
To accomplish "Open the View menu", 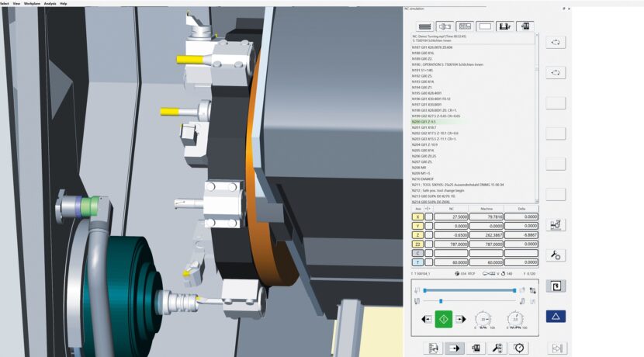I will [x=16, y=3].
